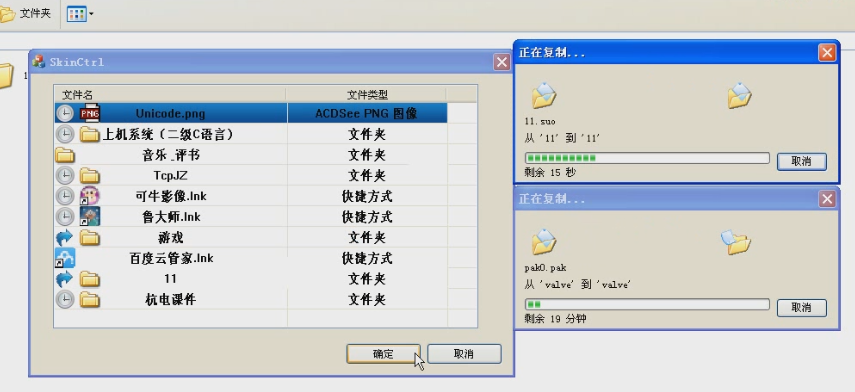Confirm with the 确定 button
The height and width of the screenshot is (392, 855).
coord(383,354)
